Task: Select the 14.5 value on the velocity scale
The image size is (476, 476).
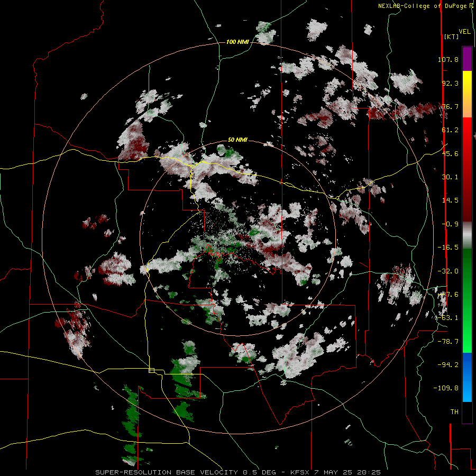Action: click(x=450, y=200)
